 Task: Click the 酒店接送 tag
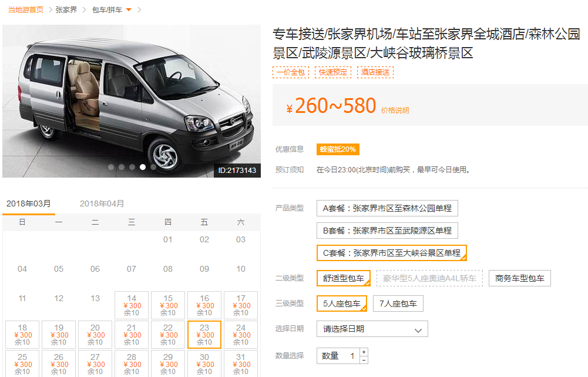coord(375,72)
